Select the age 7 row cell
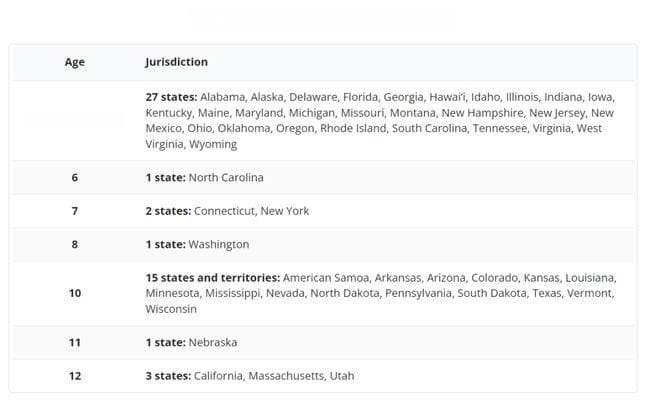660x412 pixels. (x=75, y=211)
